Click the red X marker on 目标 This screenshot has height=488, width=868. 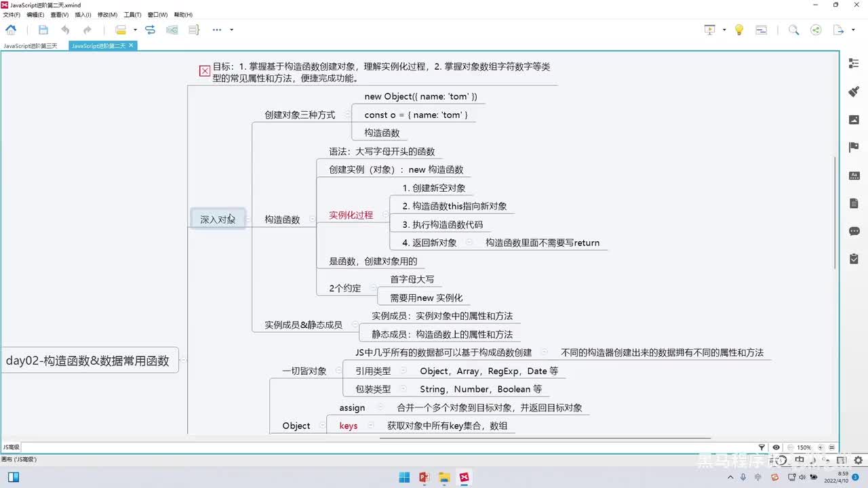click(205, 70)
